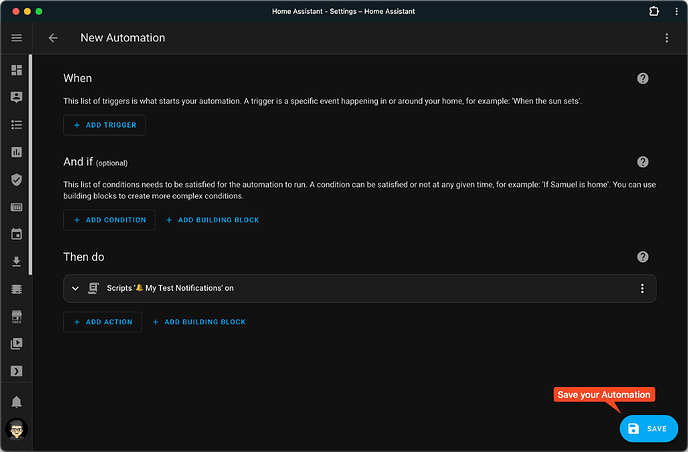Click the Add Action button
This screenshot has width=688, height=452.
point(103,322)
